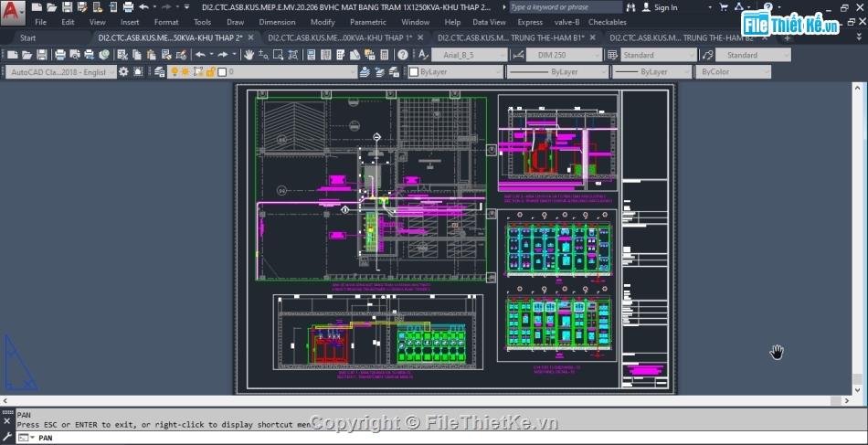Click Undo in the Quick Access toolbar
The height and width of the screenshot is (445, 868).
click(143, 7)
